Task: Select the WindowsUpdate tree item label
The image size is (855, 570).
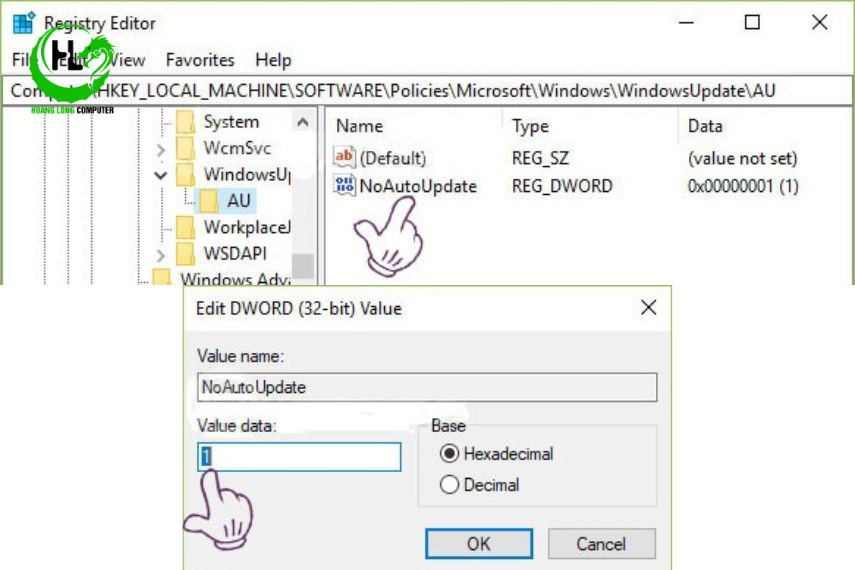Action: tap(247, 174)
